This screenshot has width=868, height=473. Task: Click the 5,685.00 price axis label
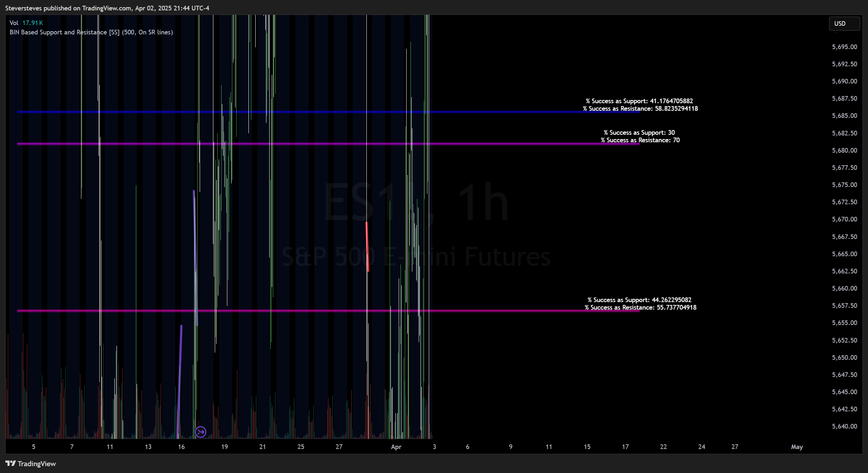[844, 116]
